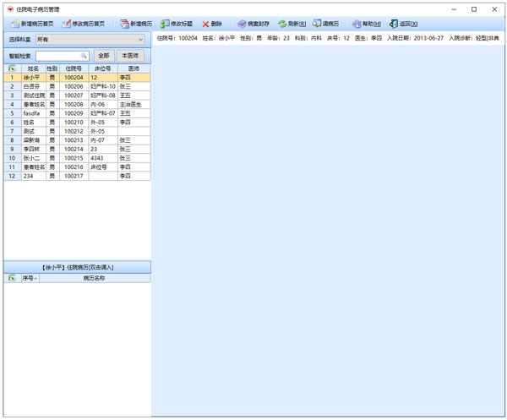Select patient row 白贤芬
This screenshot has height=420, width=507.
click(x=34, y=86)
